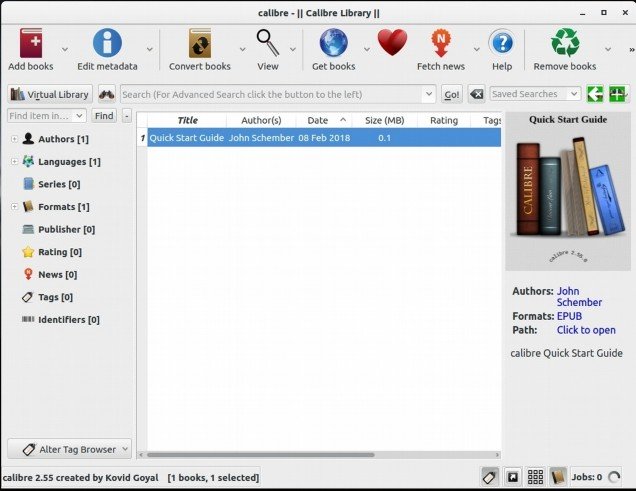Open the Help icon
This screenshot has width=636, height=491.
coord(502,43)
